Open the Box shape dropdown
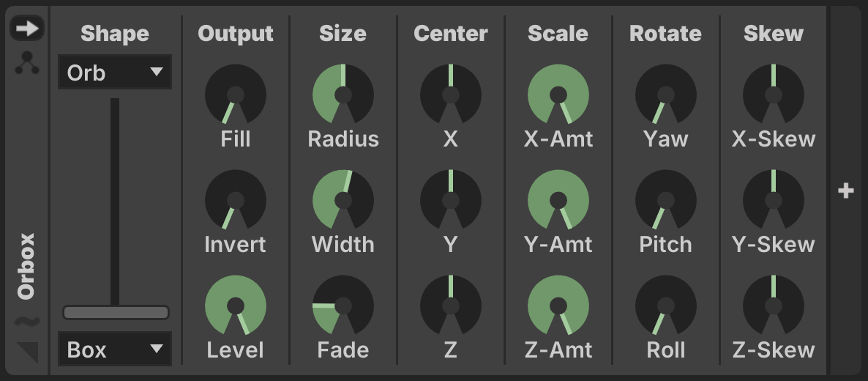Screen dimensions: 868x381 pos(114,349)
